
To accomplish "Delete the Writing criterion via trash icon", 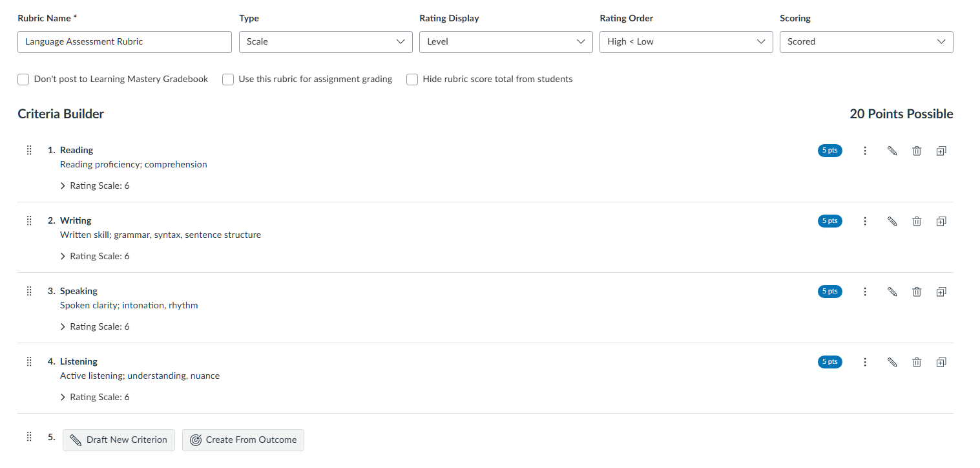I will point(917,221).
